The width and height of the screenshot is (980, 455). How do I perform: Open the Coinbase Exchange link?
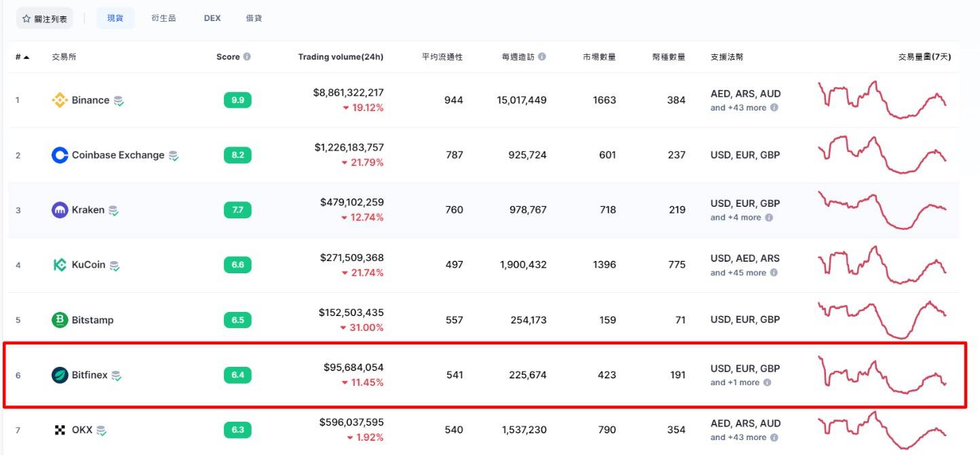click(118, 155)
